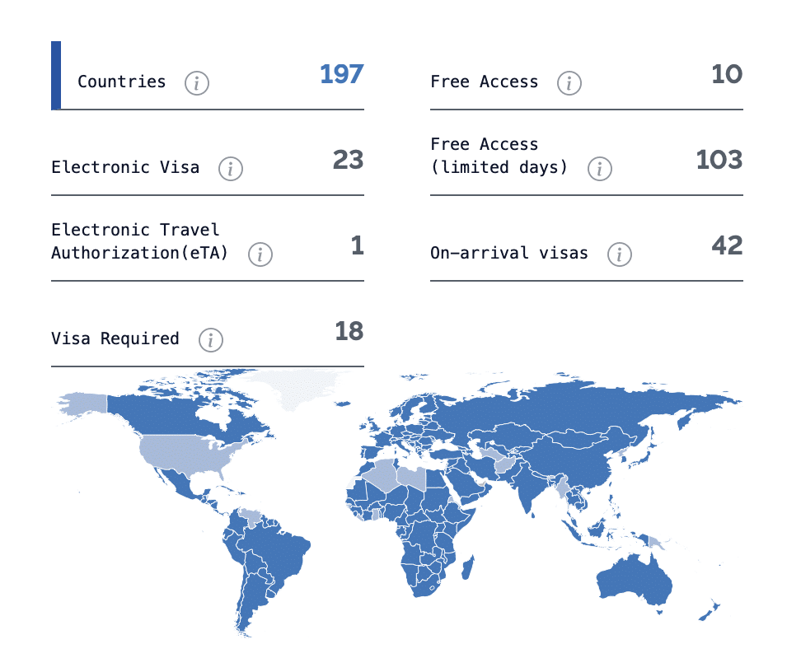Open Visa Required info icon
The image size is (801, 672).
pyautogui.click(x=211, y=339)
